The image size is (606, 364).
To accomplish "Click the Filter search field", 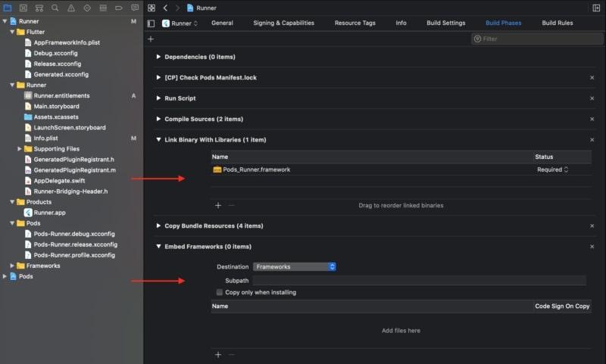I will [536, 39].
